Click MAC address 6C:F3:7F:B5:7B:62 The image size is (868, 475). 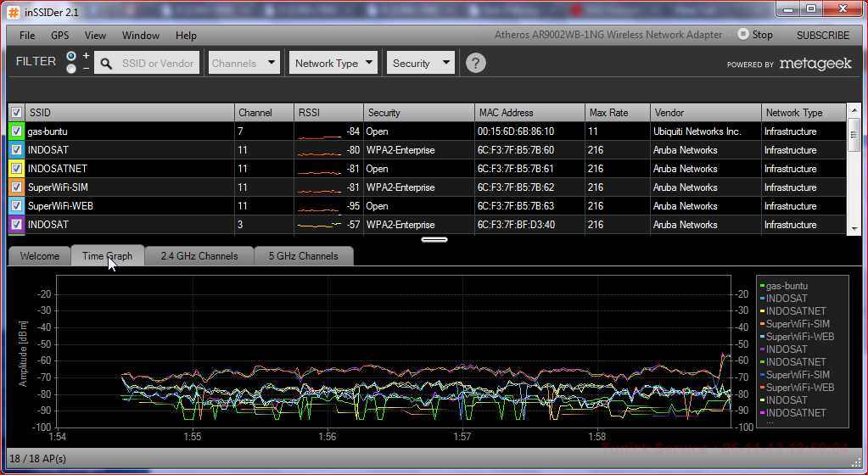[515, 187]
